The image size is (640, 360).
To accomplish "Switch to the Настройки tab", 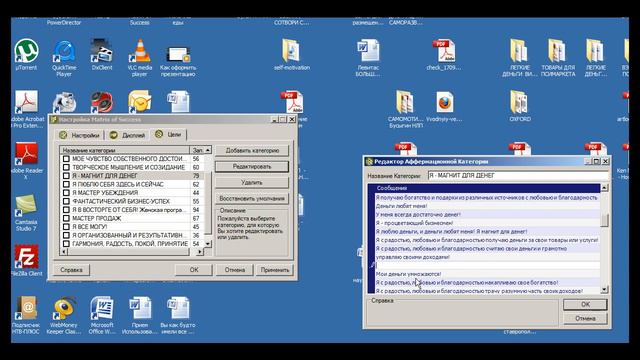I will [80, 135].
